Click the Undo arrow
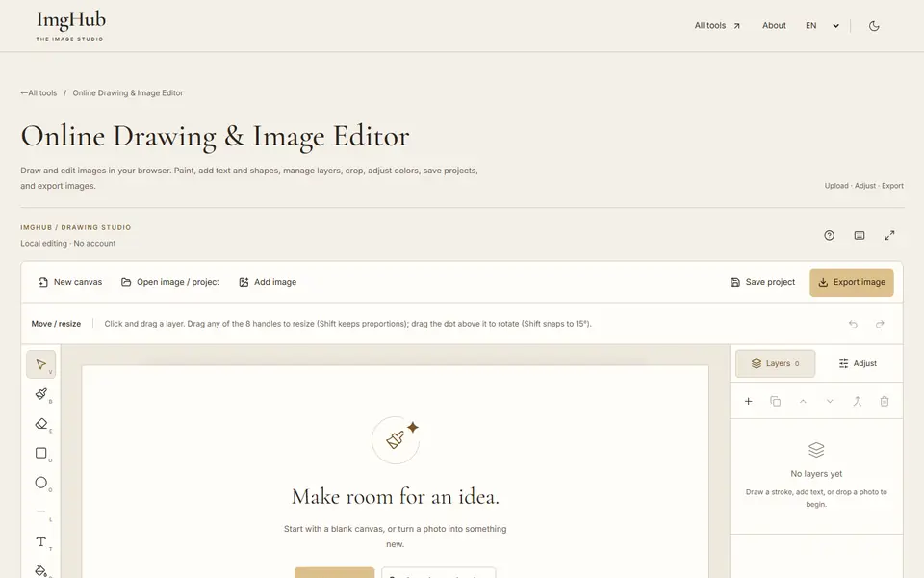 point(853,324)
